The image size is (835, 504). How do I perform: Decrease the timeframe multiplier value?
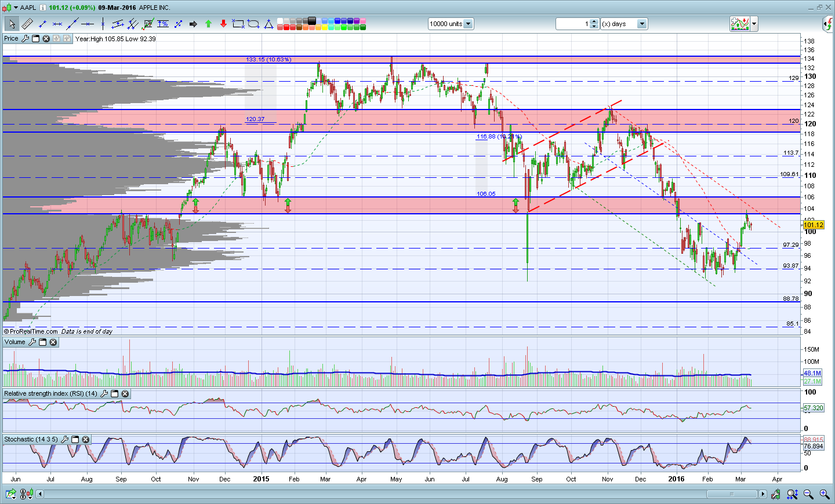point(594,27)
